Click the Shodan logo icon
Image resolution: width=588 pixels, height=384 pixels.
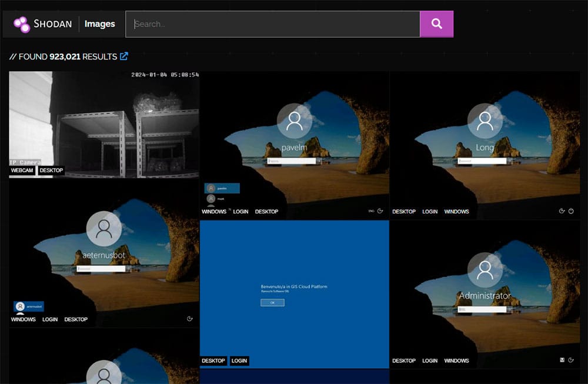pos(22,24)
